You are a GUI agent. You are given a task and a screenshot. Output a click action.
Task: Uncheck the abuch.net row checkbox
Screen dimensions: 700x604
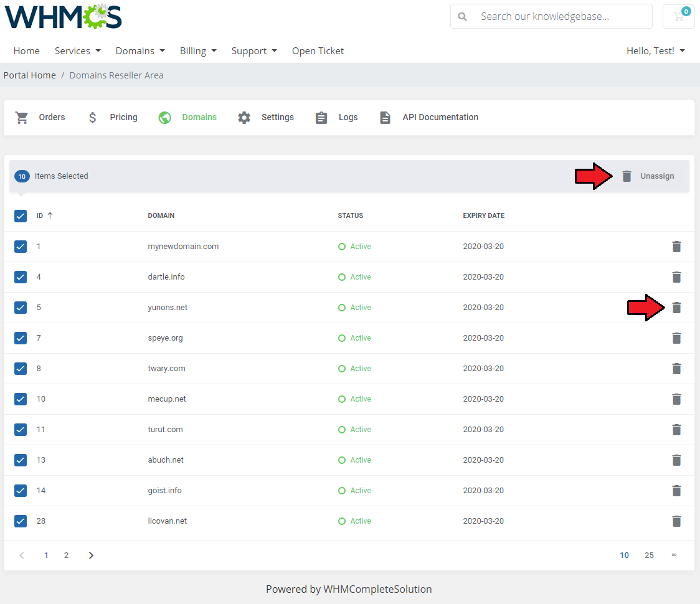point(21,460)
